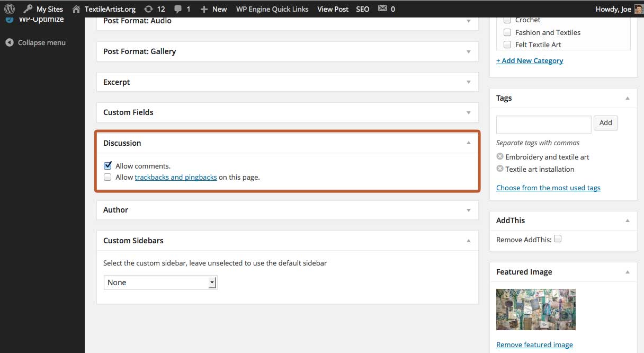
Task: Remove 'Textile art installation' tag
Action: click(x=499, y=169)
